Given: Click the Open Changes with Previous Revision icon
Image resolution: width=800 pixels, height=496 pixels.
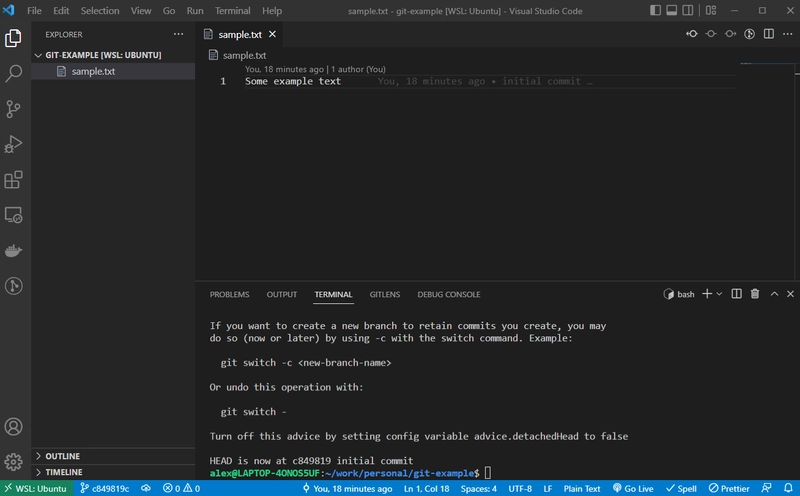Looking at the screenshot, I should [x=692, y=34].
